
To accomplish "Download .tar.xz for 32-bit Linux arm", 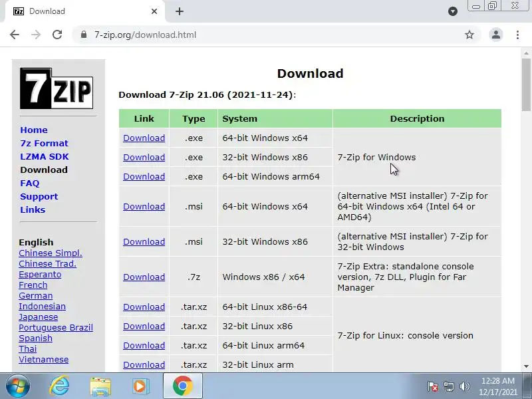I will (x=144, y=365).
